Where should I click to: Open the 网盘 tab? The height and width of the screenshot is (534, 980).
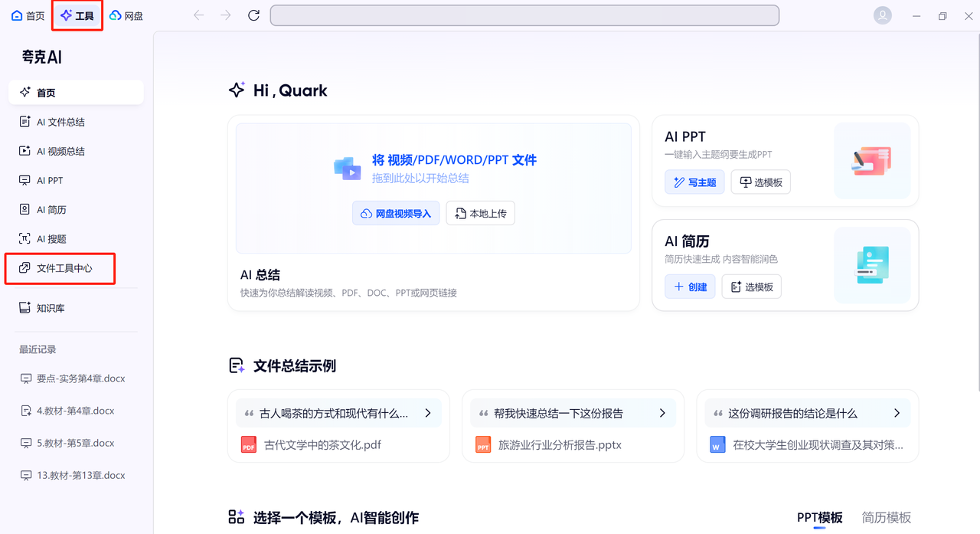(126, 15)
